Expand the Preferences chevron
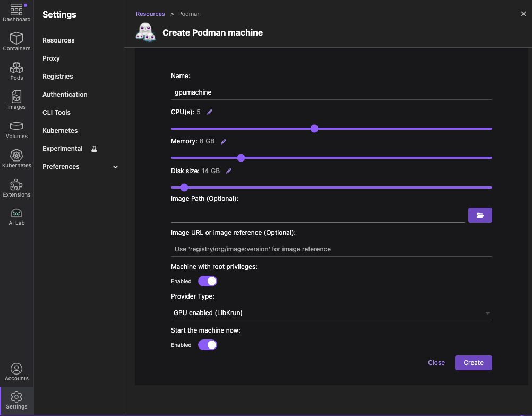Image resolution: width=532 pixels, height=416 pixels. click(115, 167)
